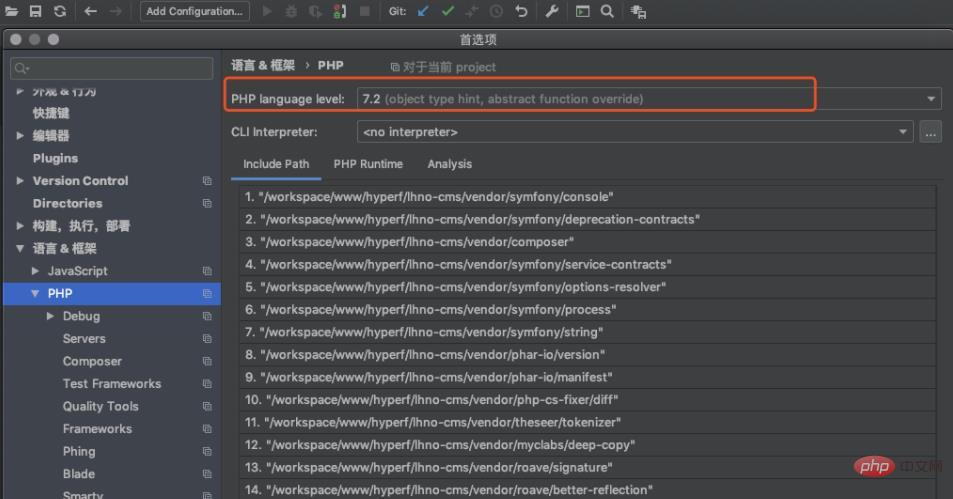This screenshot has width=953, height=499.
Task: Open the CLI Interpreter dropdown
Action: (x=904, y=132)
